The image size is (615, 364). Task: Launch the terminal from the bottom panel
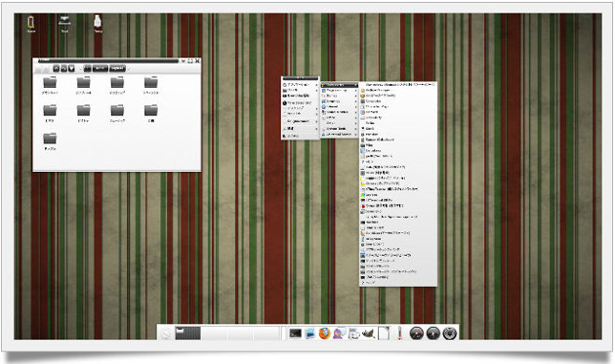(x=296, y=334)
